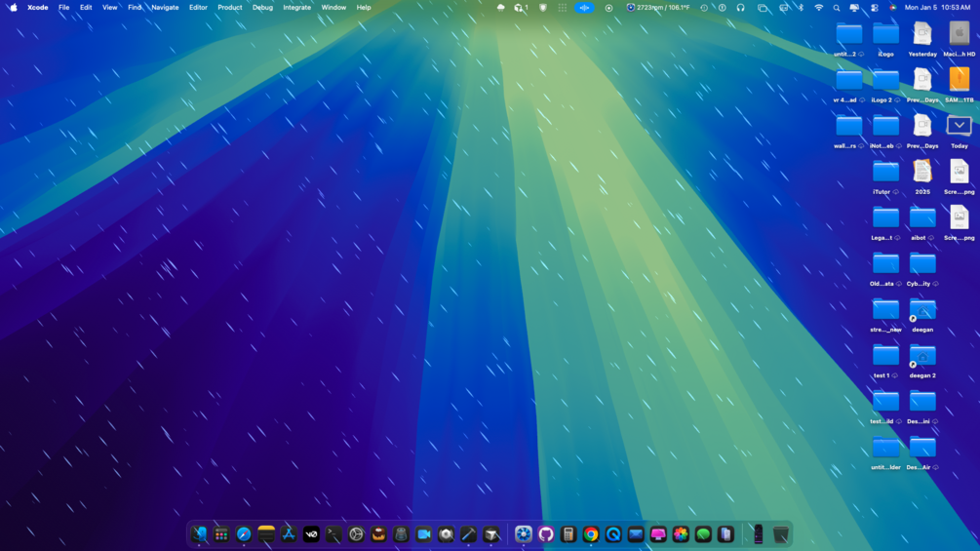The width and height of the screenshot is (980, 551).
Task: Open Mail envelope icon in Dock
Action: [x=636, y=534]
